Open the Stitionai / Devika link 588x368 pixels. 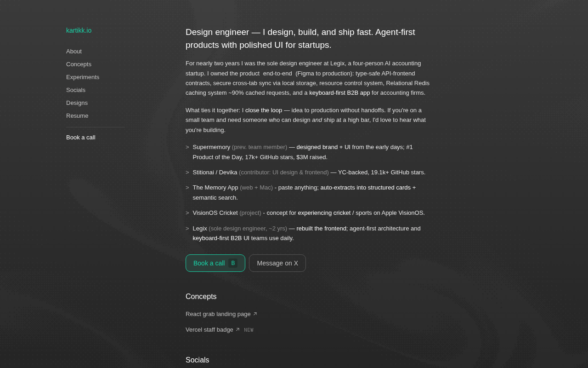point(215,172)
